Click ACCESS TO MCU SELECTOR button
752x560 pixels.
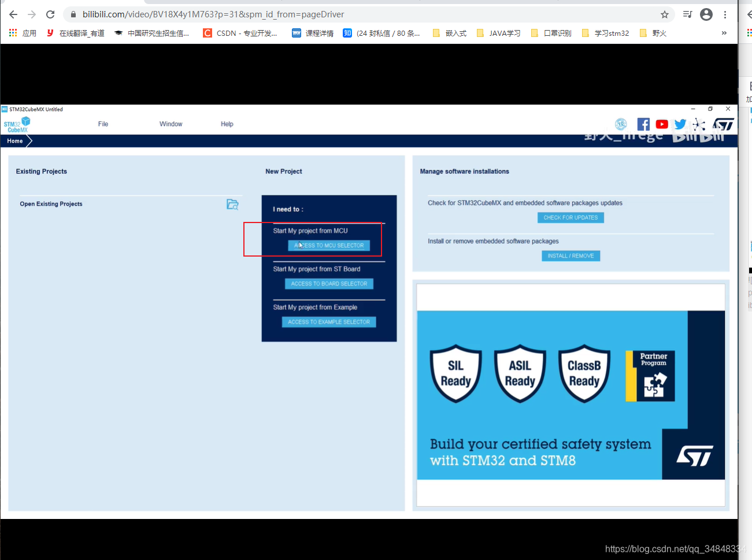click(x=329, y=246)
